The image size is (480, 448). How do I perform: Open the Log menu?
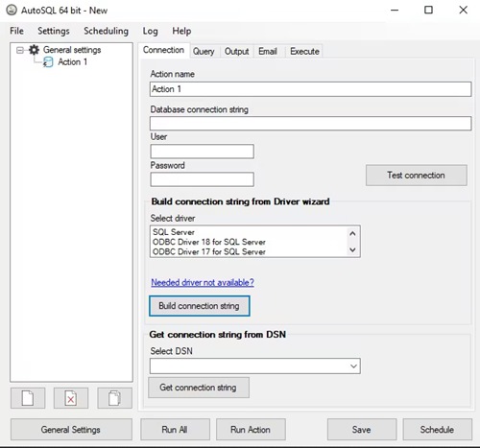(x=150, y=31)
